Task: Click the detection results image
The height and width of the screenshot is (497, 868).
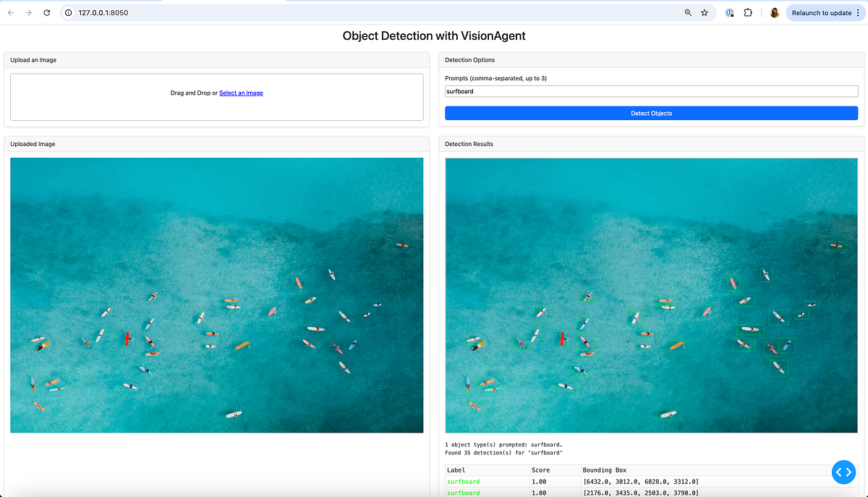Action: pos(650,294)
